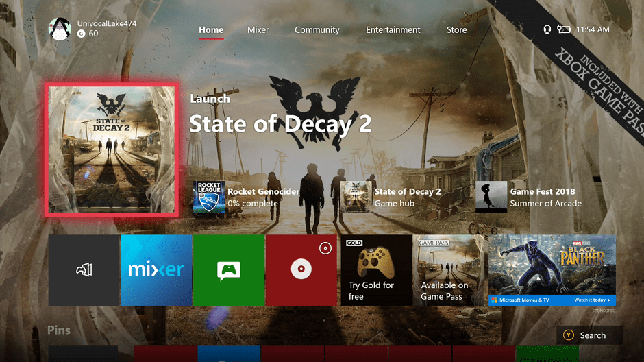
Task: Go to the Store tab
Action: click(456, 30)
